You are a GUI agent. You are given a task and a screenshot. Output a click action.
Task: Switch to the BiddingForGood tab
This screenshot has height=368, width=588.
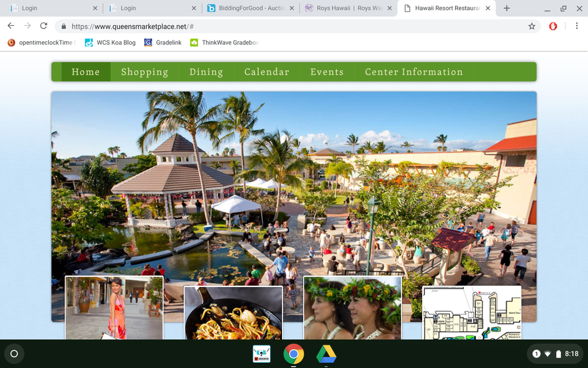(x=250, y=8)
